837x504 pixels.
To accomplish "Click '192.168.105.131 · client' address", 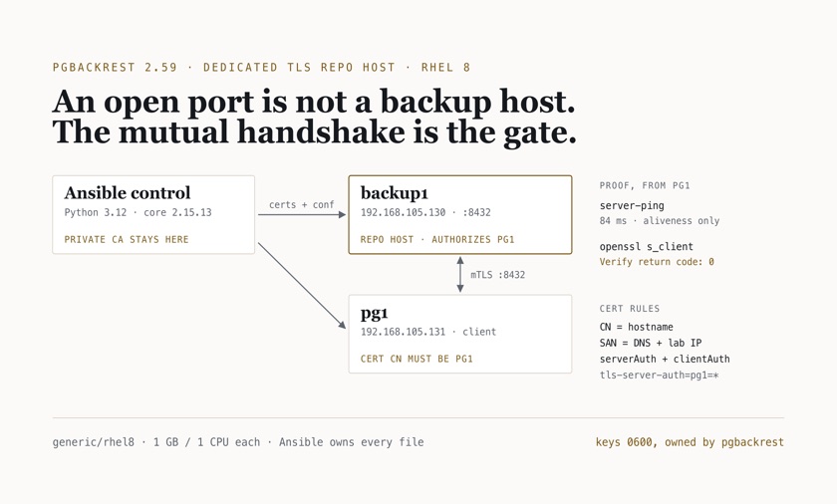I will tap(428, 332).
